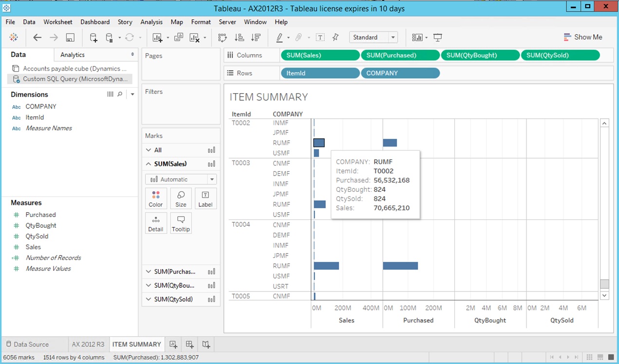Click the chart scrollbar up arrow
619x364 pixels.
click(x=604, y=123)
